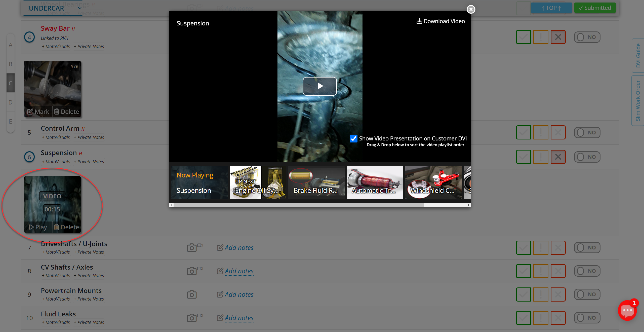Open the Slim Work Order side tab
This screenshot has width=644, height=332.
[638, 100]
